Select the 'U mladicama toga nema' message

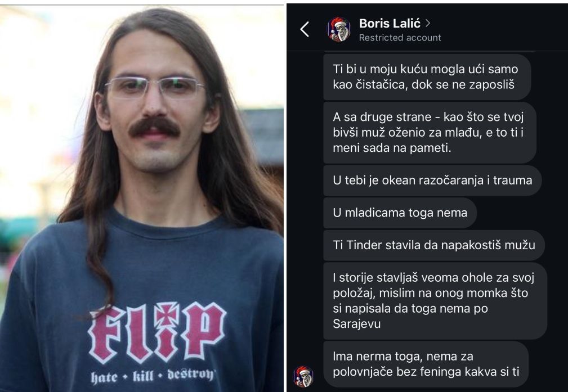pos(400,213)
